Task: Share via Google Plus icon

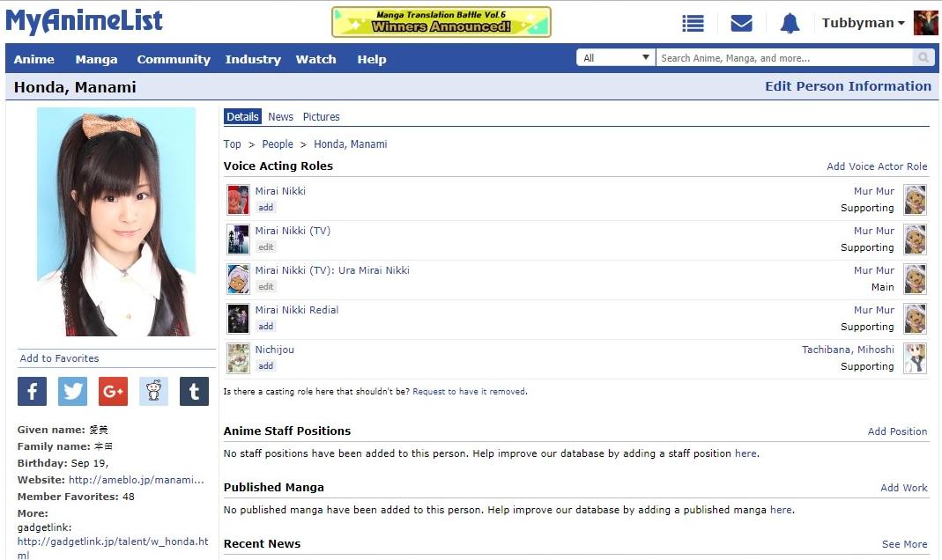Action: [x=113, y=392]
